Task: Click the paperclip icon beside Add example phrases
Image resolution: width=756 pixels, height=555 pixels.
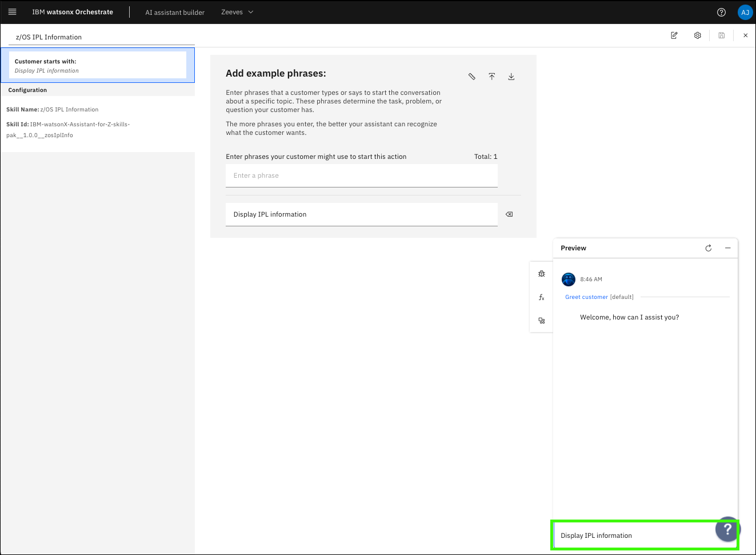Action: [472, 77]
